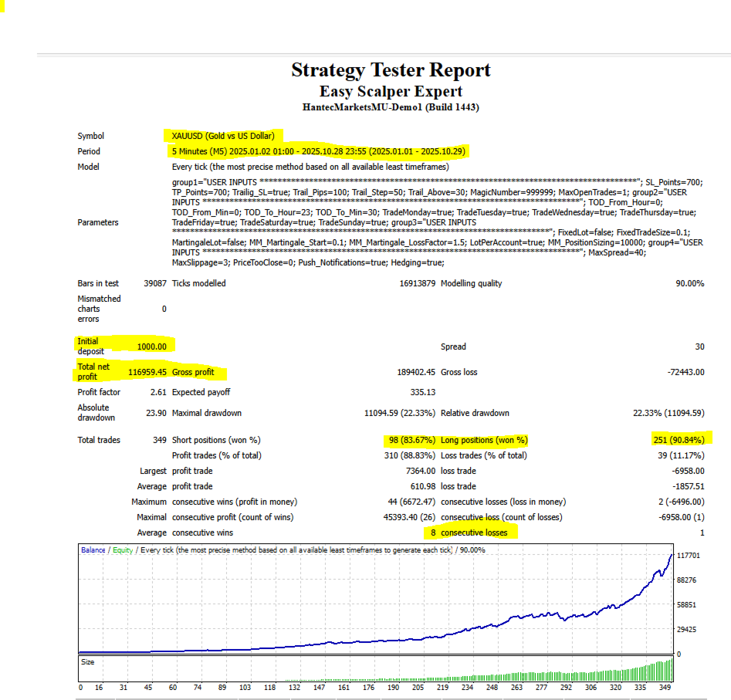Click 'Mismatched charts errors' label
Viewport: 731px width, 700px height.
pos(99,309)
